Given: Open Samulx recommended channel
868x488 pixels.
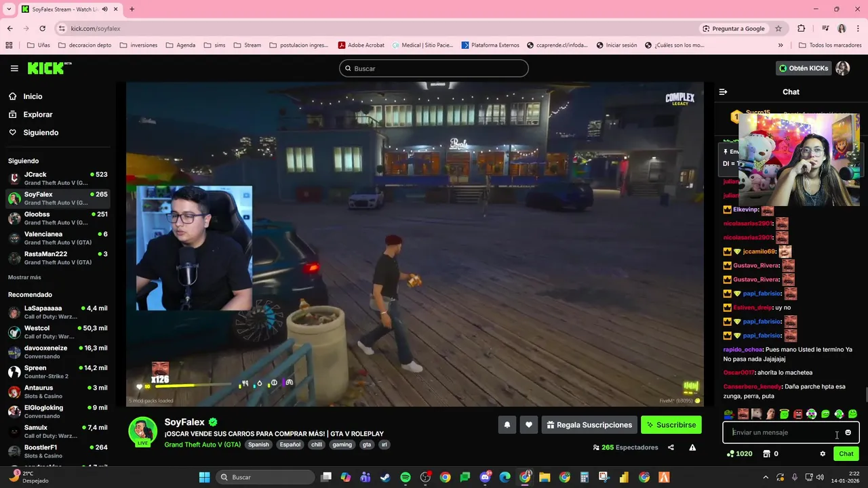Looking at the screenshot, I should 58,431.
